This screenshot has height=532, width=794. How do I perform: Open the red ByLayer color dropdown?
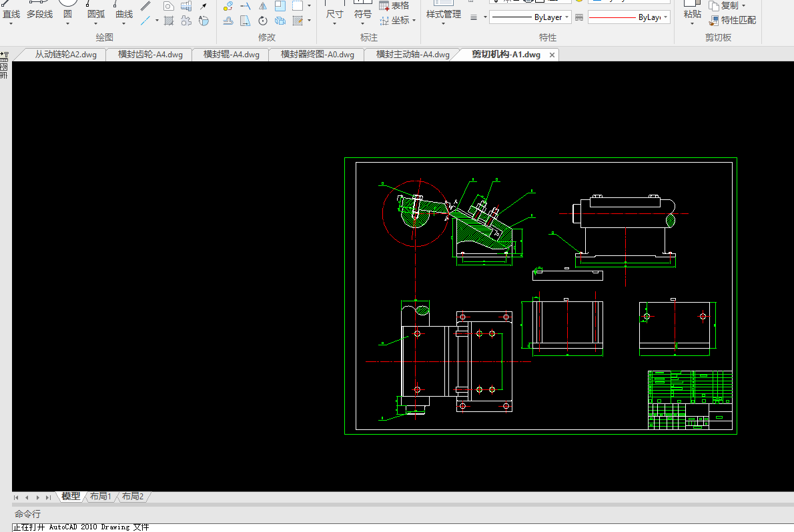coord(629,17)
